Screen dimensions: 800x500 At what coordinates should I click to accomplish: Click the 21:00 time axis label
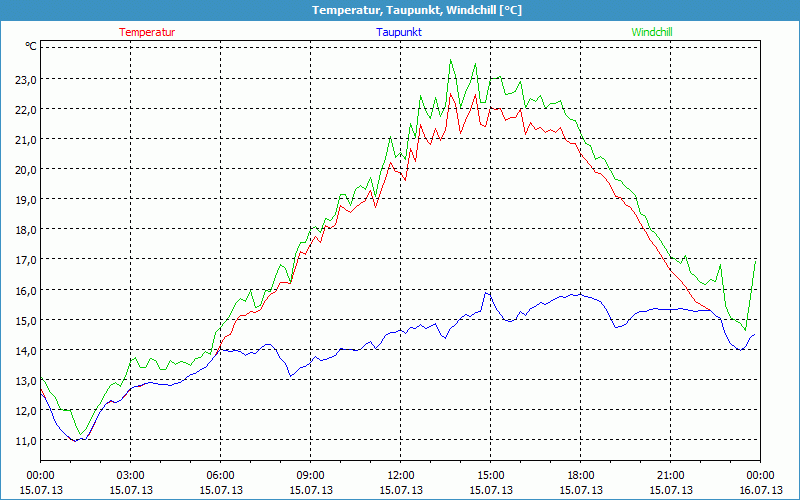click(670, 476)
